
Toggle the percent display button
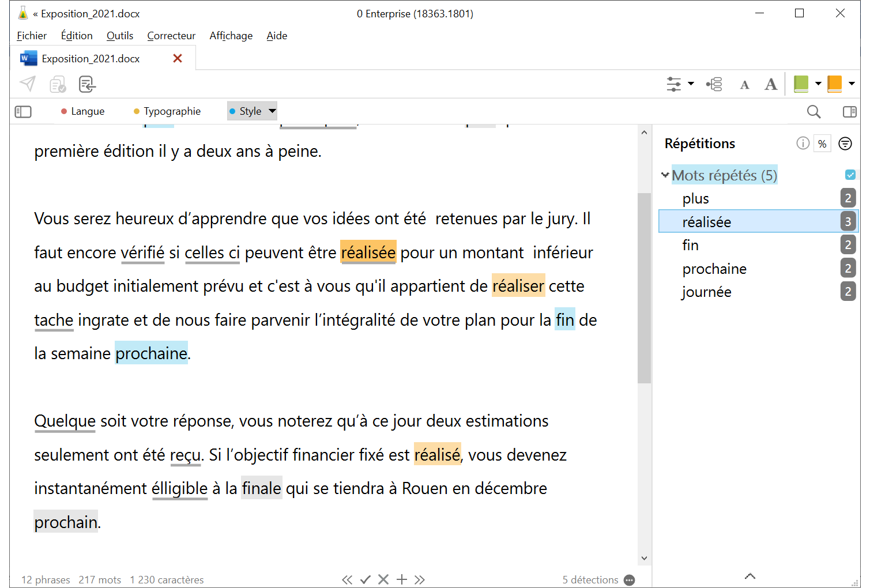coord(822,144)
